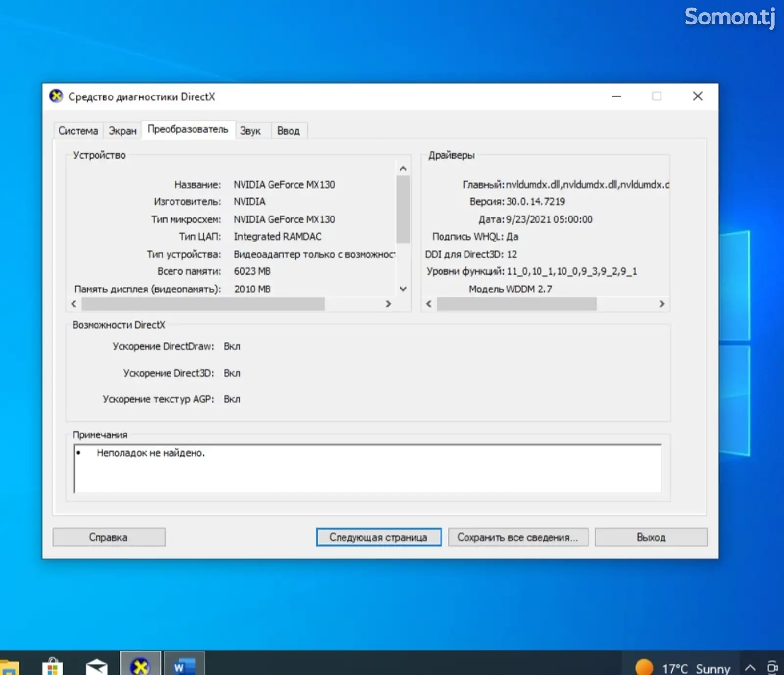Click the Следующая страница button

[x=378, y=537]
